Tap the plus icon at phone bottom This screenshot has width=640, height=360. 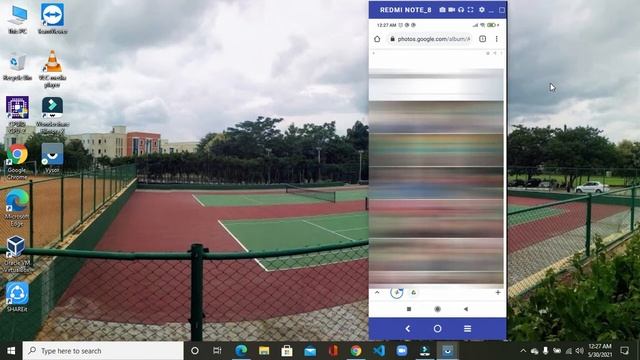(x=498, y=292)
